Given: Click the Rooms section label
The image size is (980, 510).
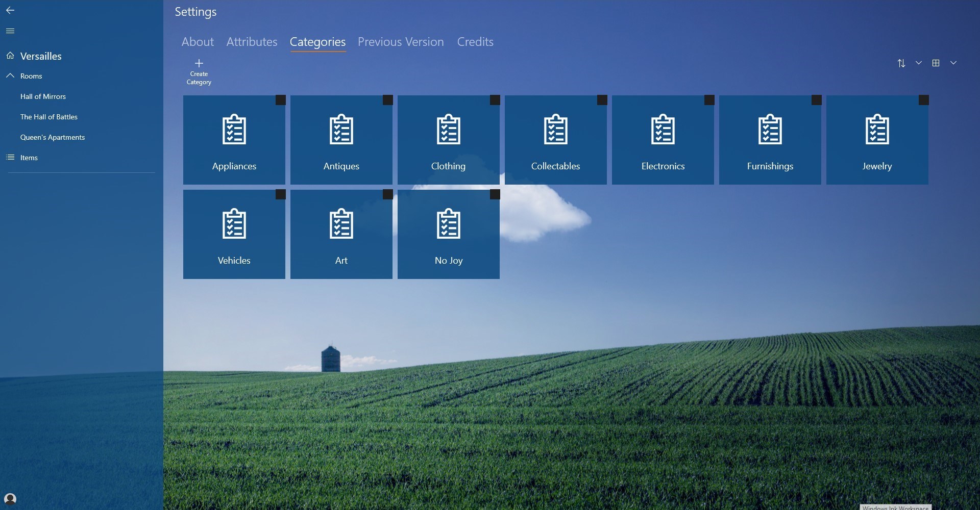Looking at the screenshot, I should (31, 76).
